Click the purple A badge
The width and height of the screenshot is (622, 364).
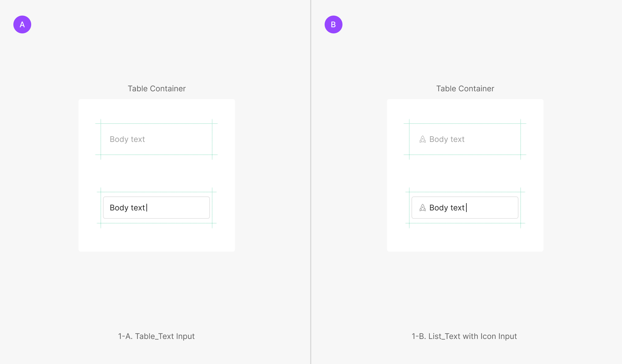tap(22, 24)
